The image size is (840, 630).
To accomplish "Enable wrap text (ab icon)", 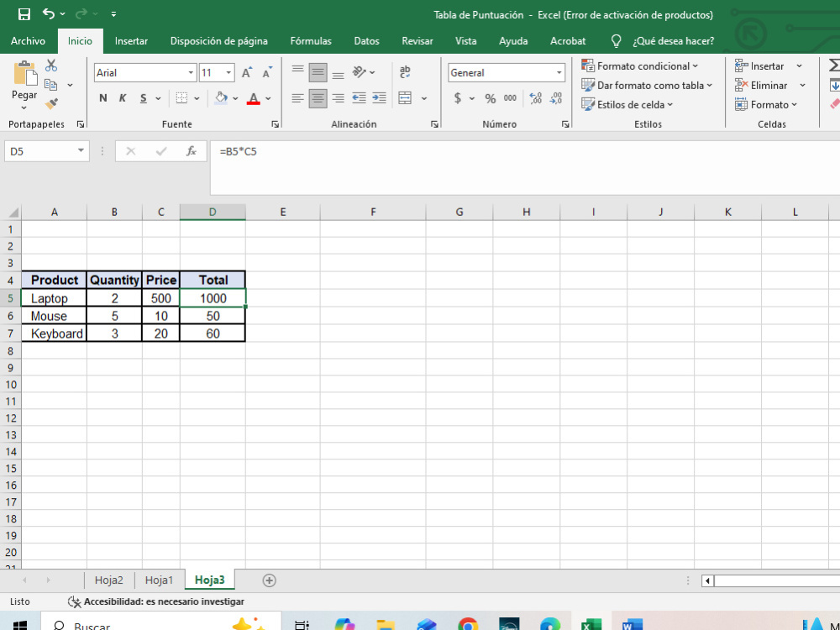I will click(405, 71).
